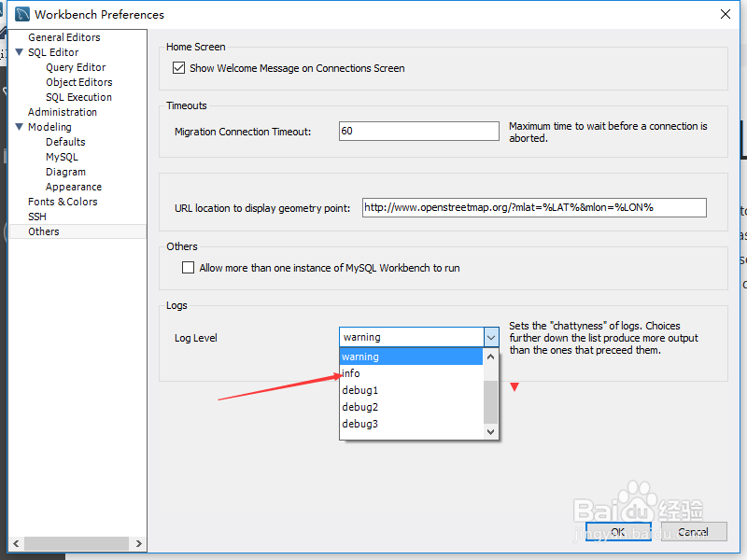Image resolution: width=747 pixels, height=560 pixels.
Task: Toggle Show Welcome Message on Connections Screen
Action: pyautogui.click(x=178, y=68)
